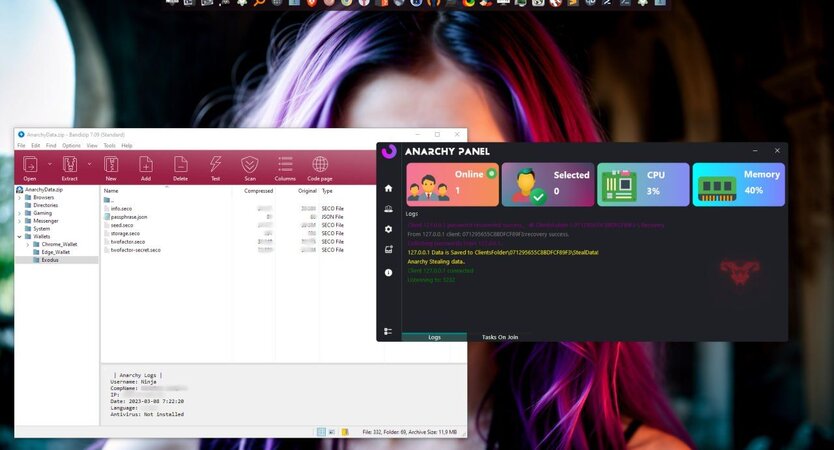Click the home icon in Anarchy Panel sidebar
Viewport: 834px width, 450px height.
tap(389, 188)
